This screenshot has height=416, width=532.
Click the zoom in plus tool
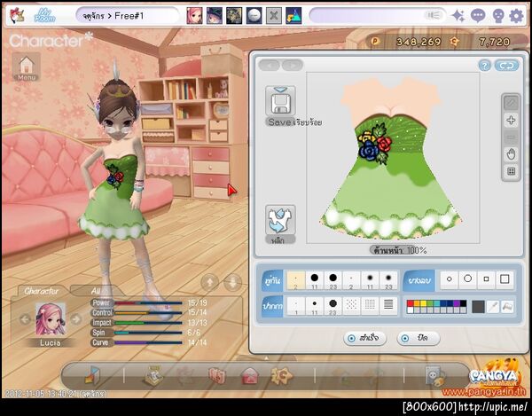(x=511, y=120)
